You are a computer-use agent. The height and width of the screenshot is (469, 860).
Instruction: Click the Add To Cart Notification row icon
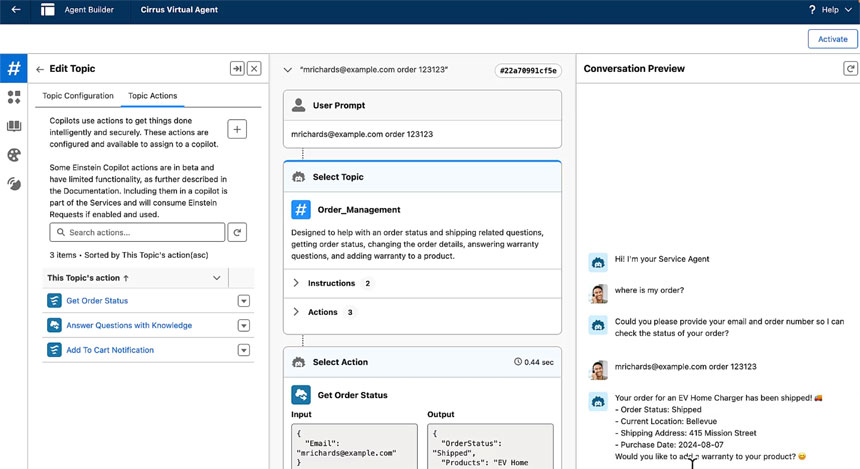pyautogui.click(x=54, y=350)
